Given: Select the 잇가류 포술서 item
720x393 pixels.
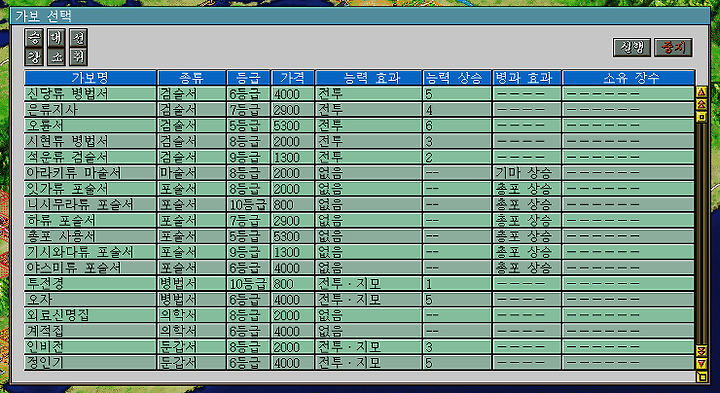Looking at the screenshot, I should tap(359, 189).
